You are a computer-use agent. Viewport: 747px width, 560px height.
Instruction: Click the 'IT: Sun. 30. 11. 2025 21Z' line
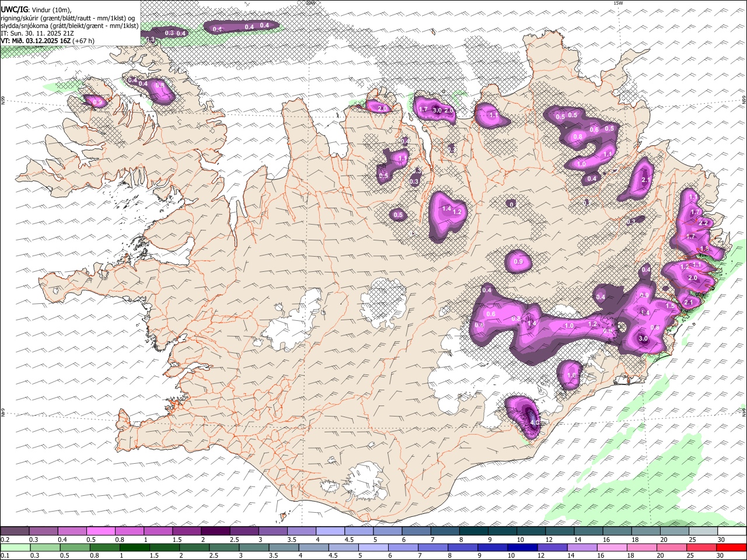click(x=37, y=33)
